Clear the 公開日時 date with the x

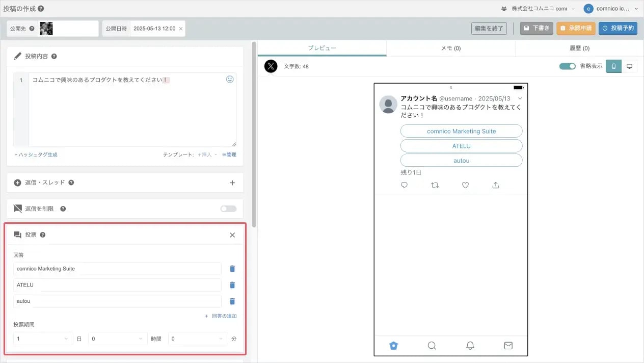point(181,29)
